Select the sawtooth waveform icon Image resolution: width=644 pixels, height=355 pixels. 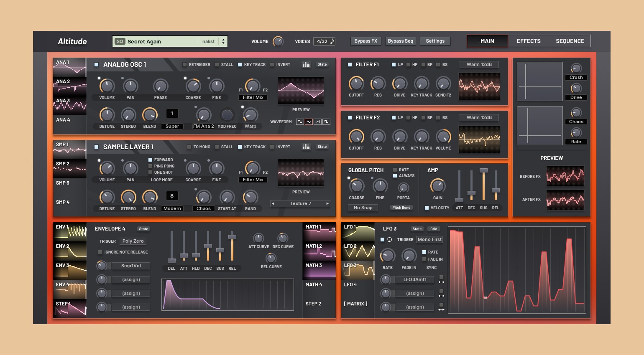pyautogui.click(x=317, y=122)
